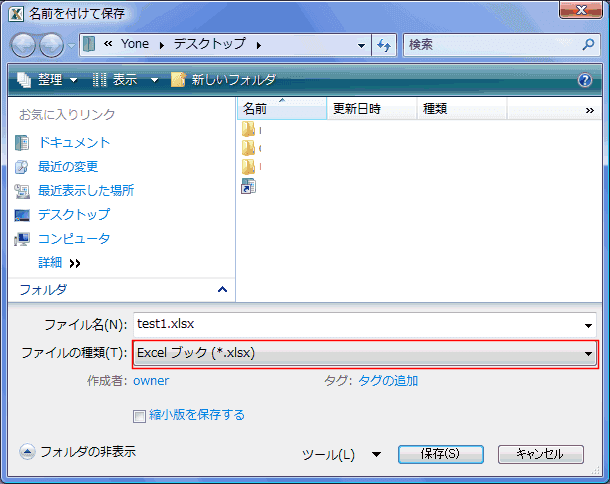
Task: Select the third folder icon in file list
Action: click(x=248, y=167)
